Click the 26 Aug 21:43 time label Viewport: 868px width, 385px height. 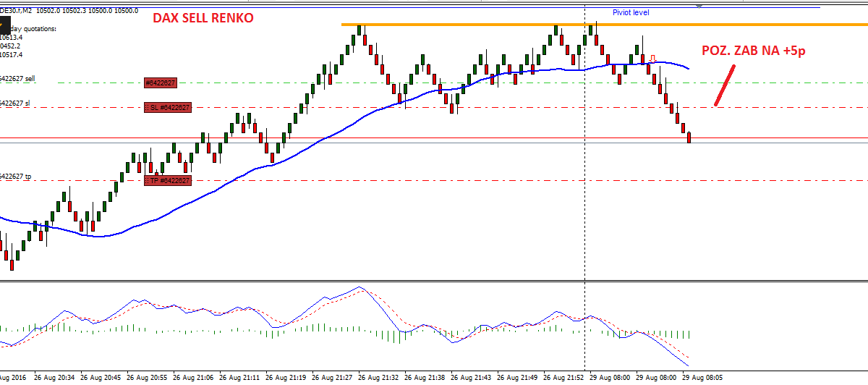tap(471, 378)
